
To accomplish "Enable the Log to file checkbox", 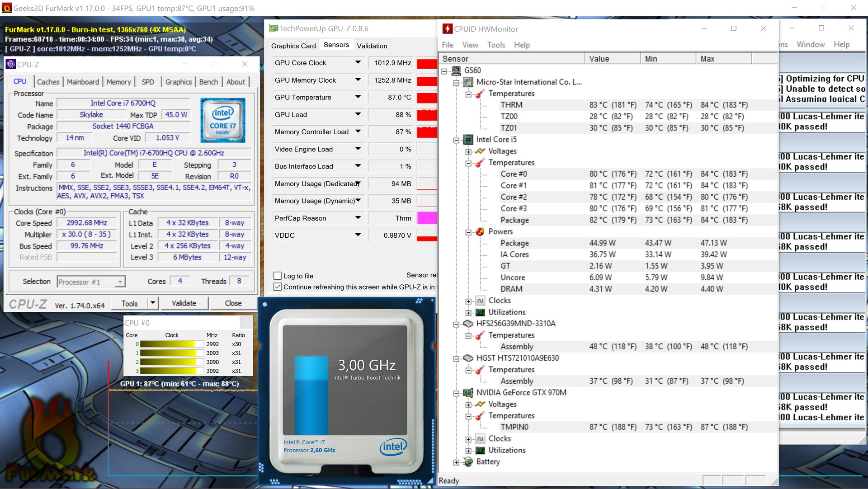I will click(x=278, y=276).
